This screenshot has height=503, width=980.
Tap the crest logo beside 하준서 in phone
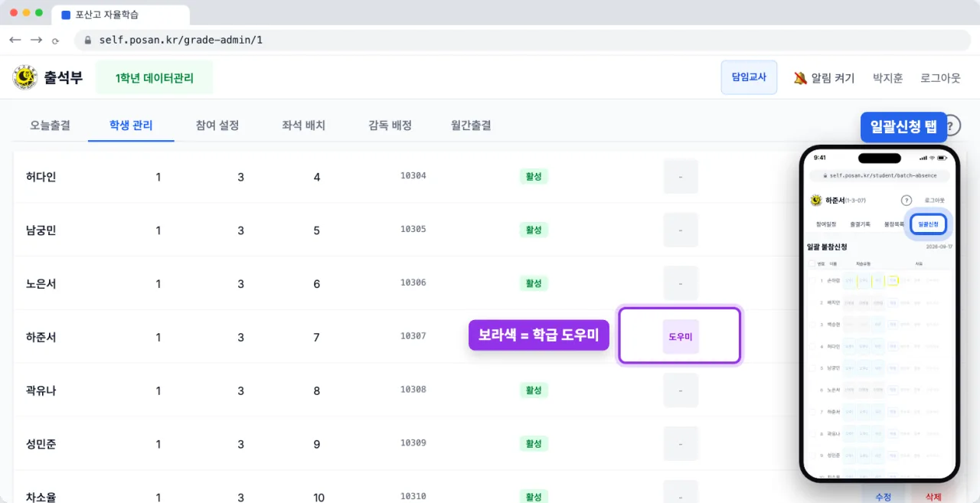point(815,201)
